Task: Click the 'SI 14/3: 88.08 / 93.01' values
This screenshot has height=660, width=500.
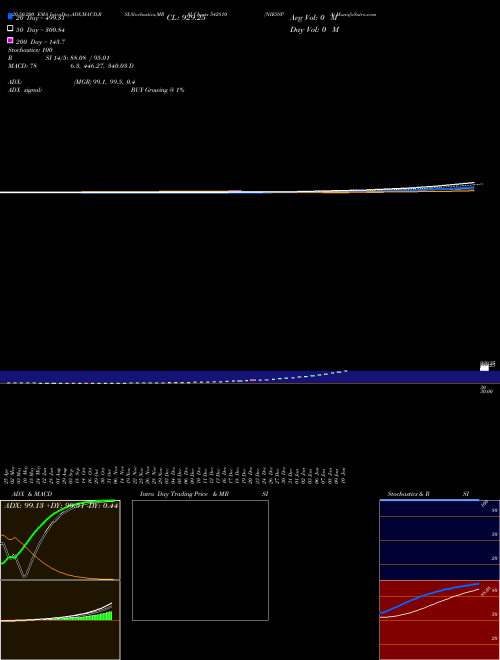Action: click(x=77, y=58)
